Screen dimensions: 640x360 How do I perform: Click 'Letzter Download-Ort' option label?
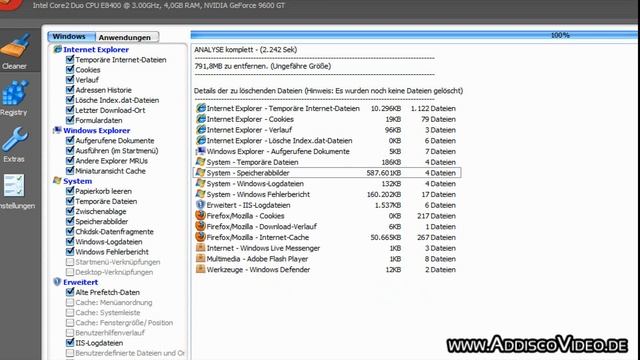pos(110,110)
